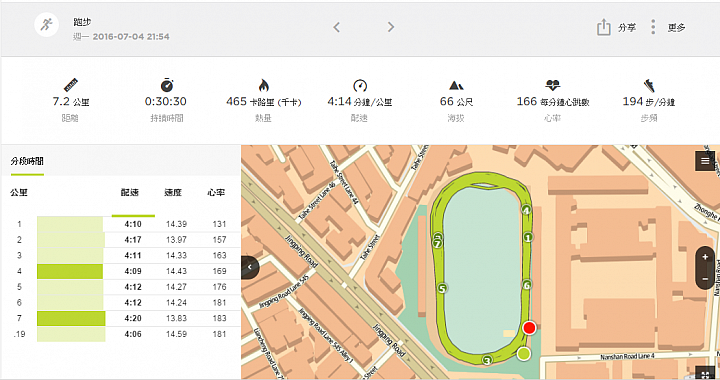Click the elevation mountain icon

[x=456, y=85]
